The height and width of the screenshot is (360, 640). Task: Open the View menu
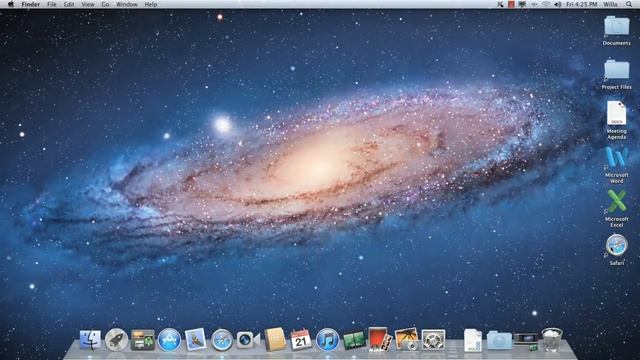88,4
